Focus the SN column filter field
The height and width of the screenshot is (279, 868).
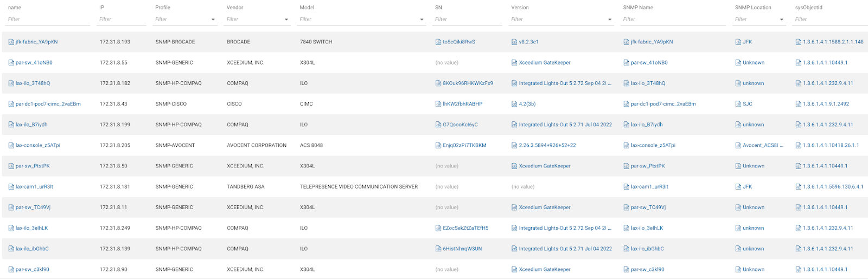(x=468, y=20)
